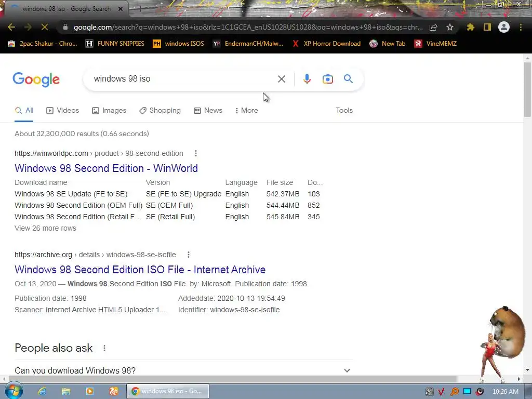Open the FUNNY SNIPPIES bookmark
This screenshot has height=399, width=532.
115,44
